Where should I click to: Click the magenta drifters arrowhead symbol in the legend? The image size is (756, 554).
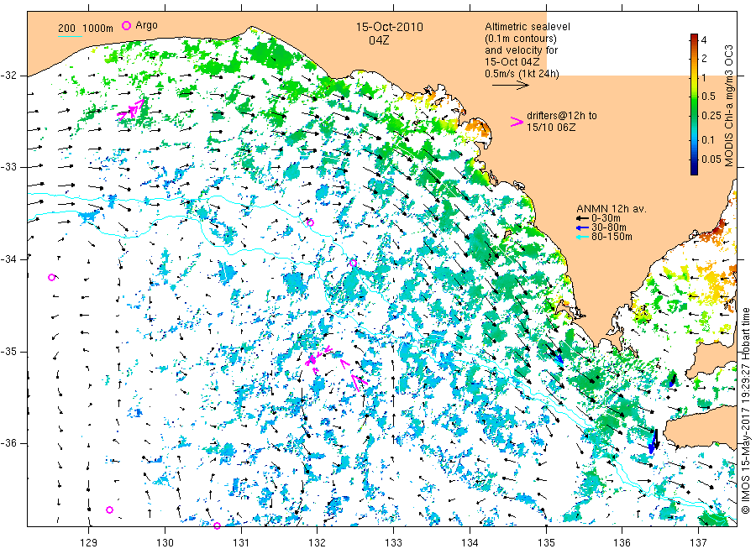coord(517,122)
